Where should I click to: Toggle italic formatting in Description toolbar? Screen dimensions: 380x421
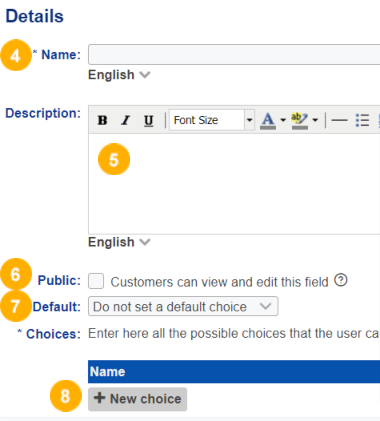coord(125,120)
